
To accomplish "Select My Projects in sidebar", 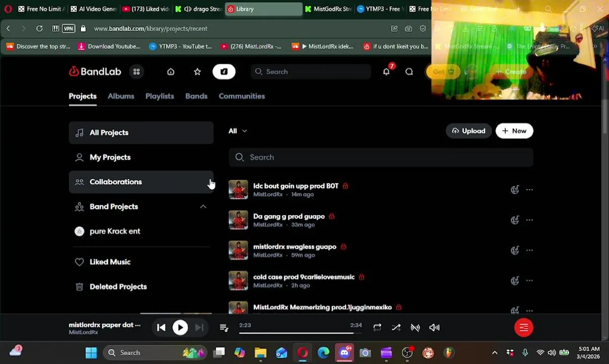I will [x=141, y=157].
